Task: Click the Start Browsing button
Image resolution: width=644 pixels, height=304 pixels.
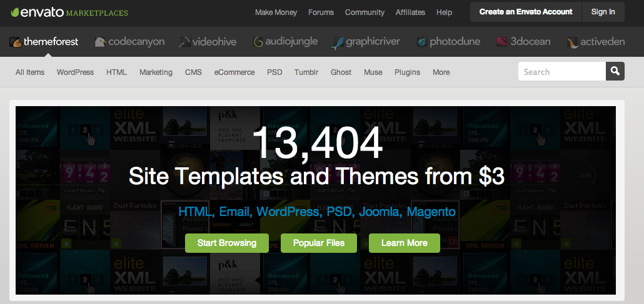Action: tap(227, 243)
